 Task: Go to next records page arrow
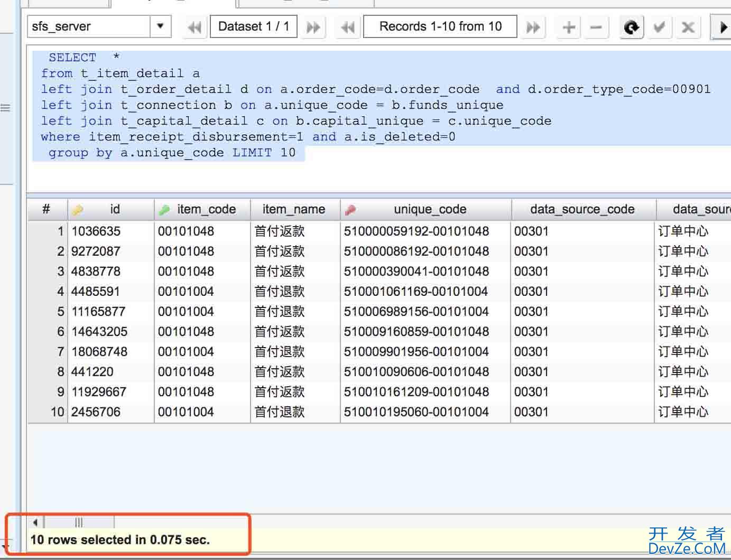coord(533,27)
